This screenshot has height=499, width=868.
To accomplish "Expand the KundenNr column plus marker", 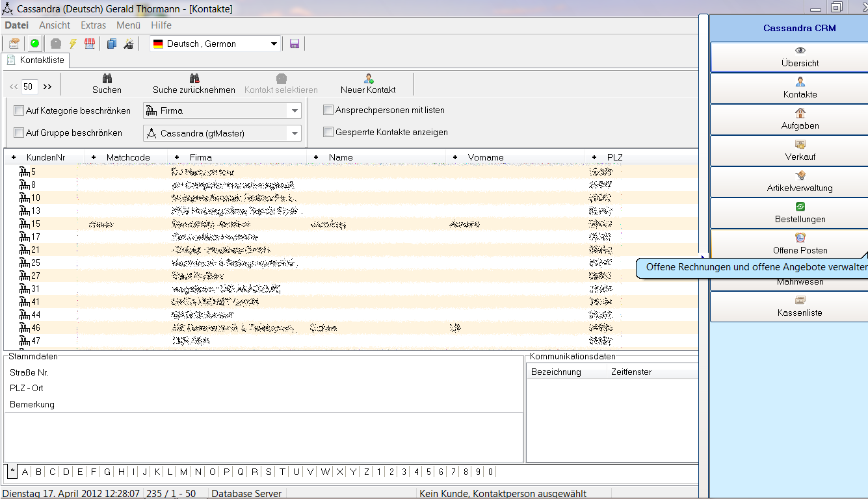I will [14, 157].
